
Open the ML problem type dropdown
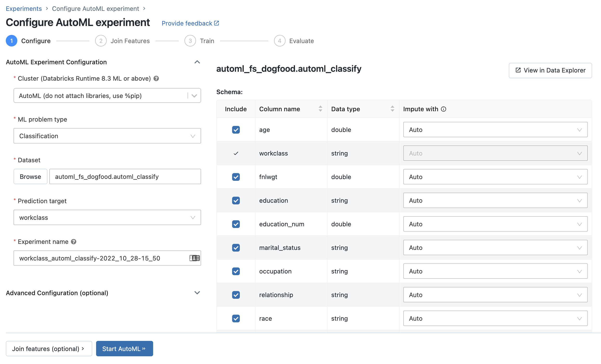(x=107, y=136)
